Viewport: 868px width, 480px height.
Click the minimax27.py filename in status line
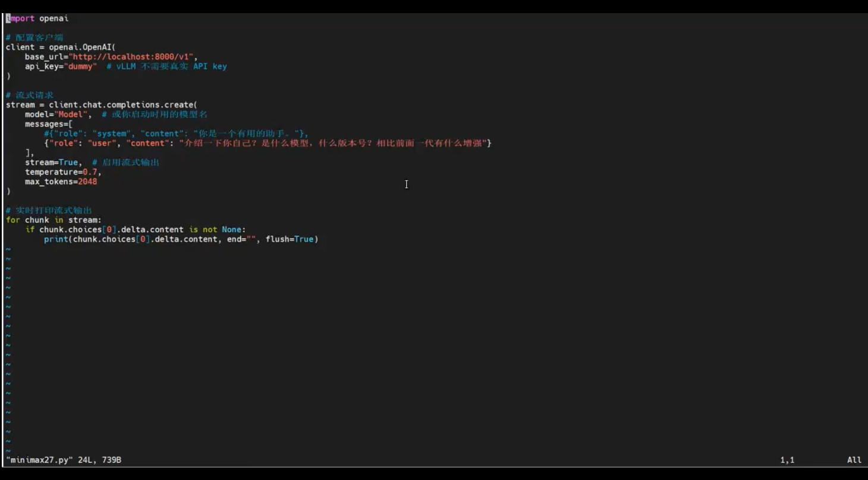tap(39, 460)
